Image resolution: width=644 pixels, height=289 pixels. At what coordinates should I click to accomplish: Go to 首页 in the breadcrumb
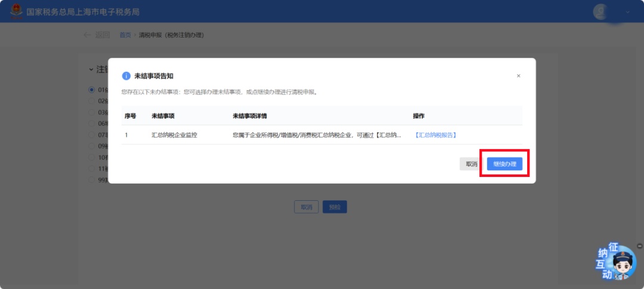point(125,35)
